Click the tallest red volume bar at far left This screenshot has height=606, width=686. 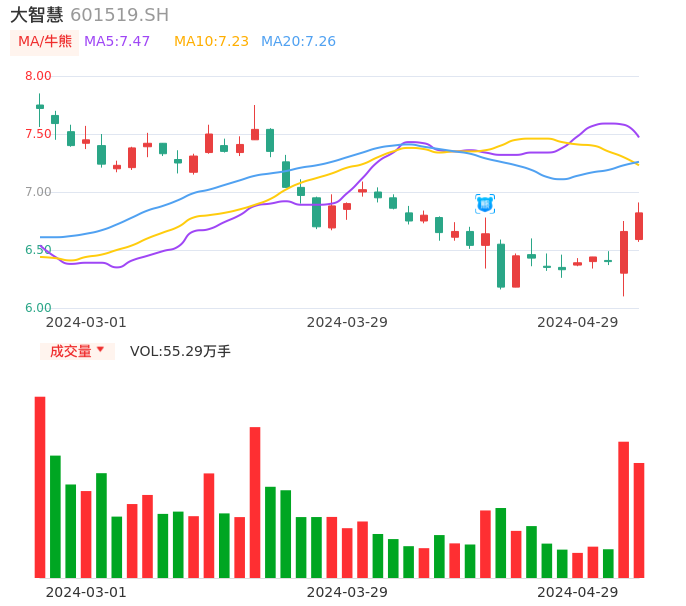coord(40,487)
